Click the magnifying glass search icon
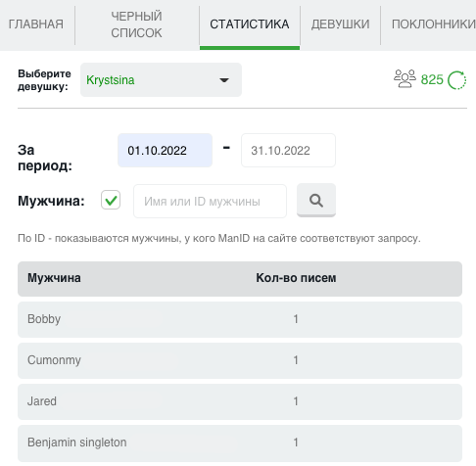 (316, 200)
